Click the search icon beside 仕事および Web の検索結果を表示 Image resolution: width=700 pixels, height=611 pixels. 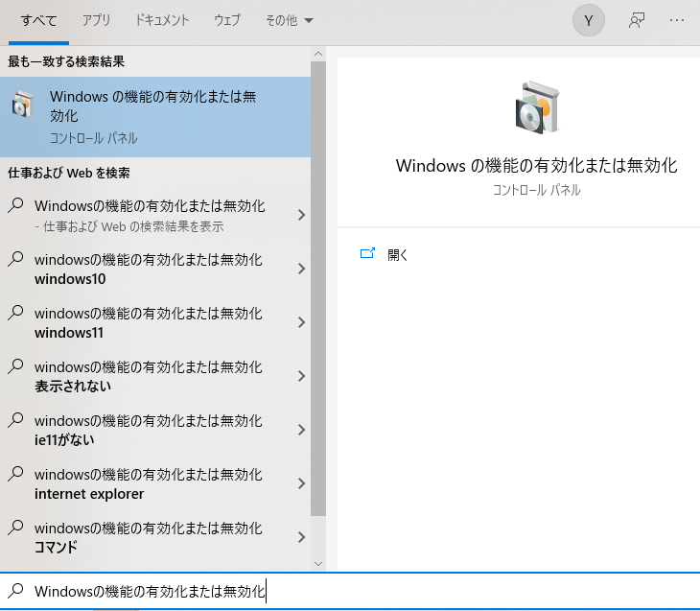pos(15,205)
